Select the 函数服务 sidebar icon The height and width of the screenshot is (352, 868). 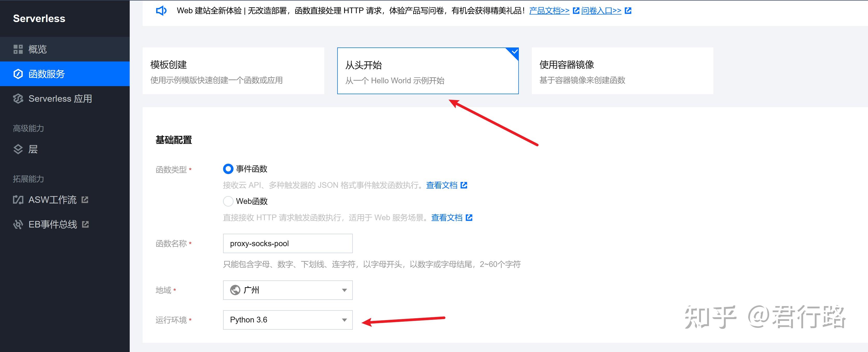tap(18, 74)
